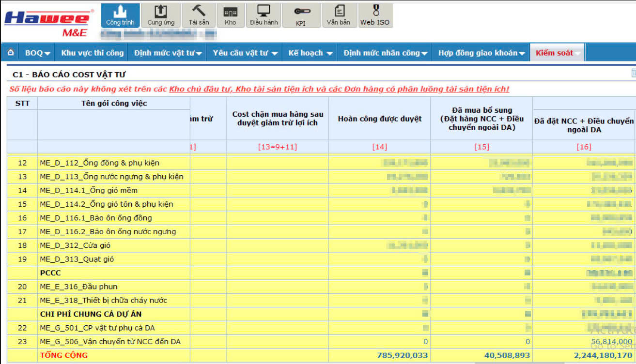
Task: Click the [14] column index
Action: click(379, 147)
